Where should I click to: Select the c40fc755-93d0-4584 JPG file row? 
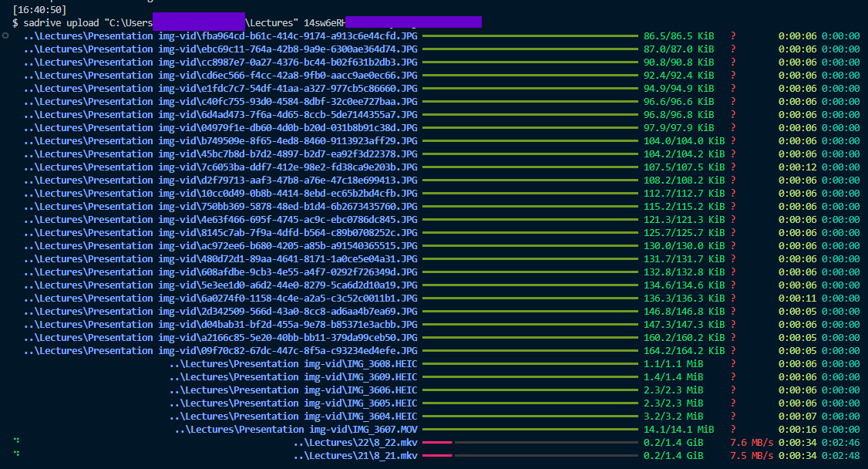[x=442, y=101]
